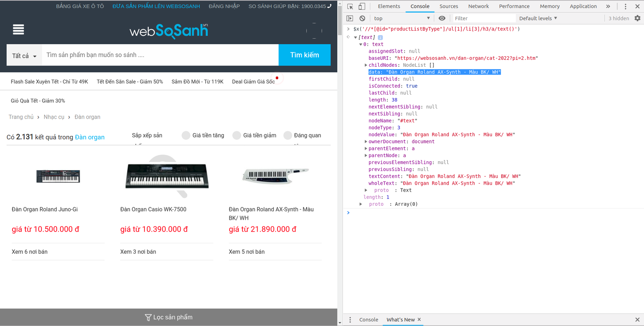
Task: Go to Trang chủ breadcrumb
Action: 21,117
